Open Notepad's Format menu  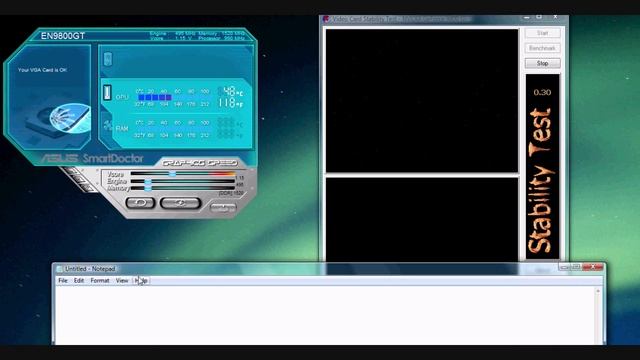(x=100, y=281)
